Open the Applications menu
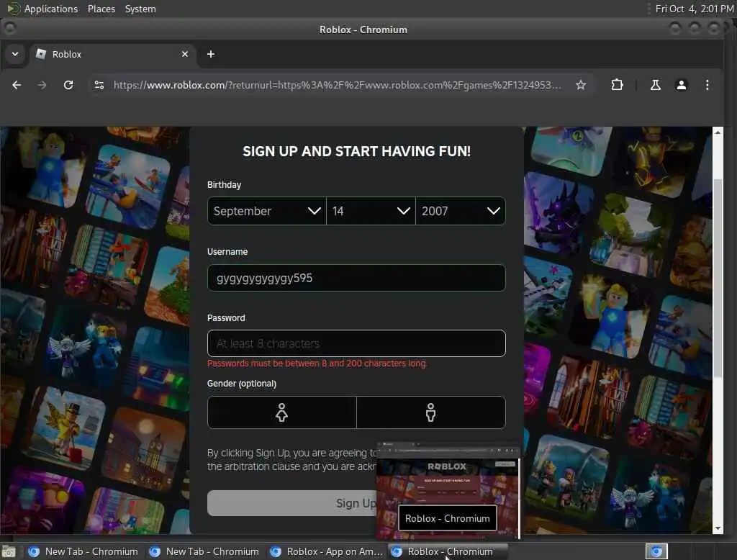Viewport: 737px width, 560px height. click(x=51, y=9)
